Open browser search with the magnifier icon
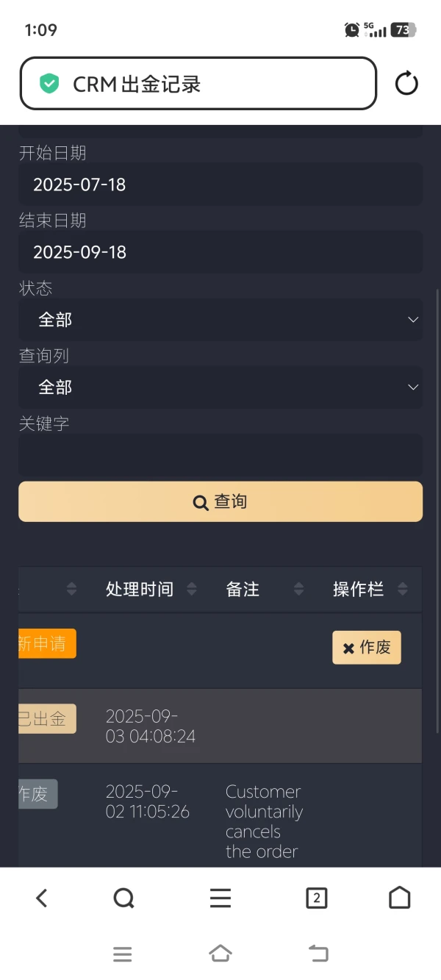 [x=123, y=897]
